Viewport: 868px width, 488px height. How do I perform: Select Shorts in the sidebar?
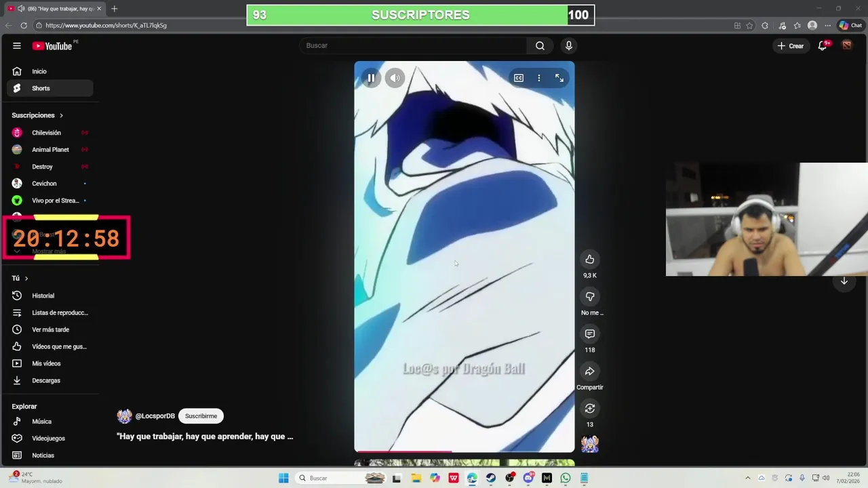[50, 88]
